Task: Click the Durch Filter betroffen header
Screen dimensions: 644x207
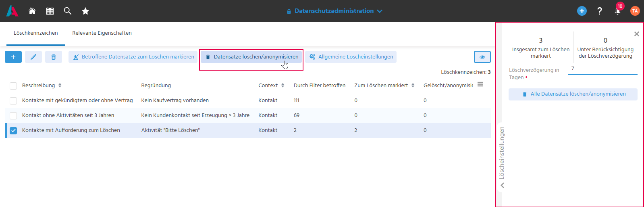Action: [320, 85]
